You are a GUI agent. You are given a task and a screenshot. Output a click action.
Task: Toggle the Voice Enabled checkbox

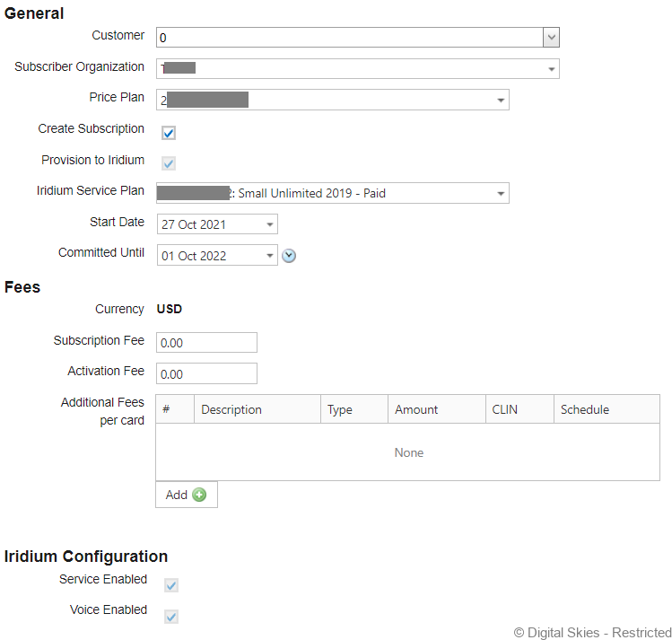click(171, 616)
